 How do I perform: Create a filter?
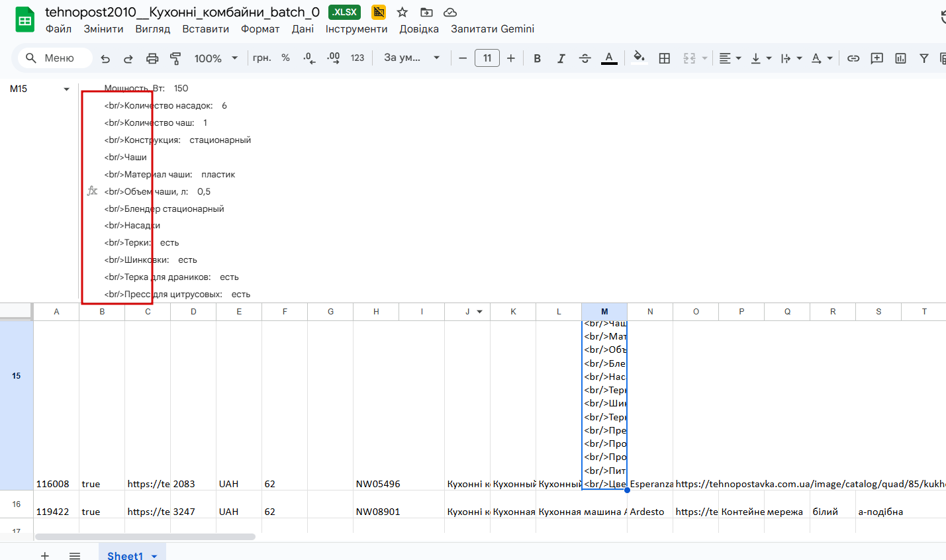(x=924, y=58)
